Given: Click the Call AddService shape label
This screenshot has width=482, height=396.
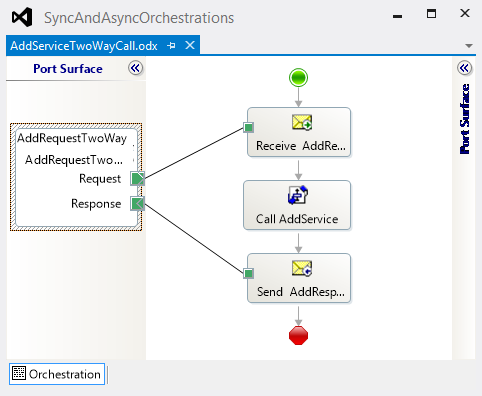Looking at the screenshot, I should [297, 219].
